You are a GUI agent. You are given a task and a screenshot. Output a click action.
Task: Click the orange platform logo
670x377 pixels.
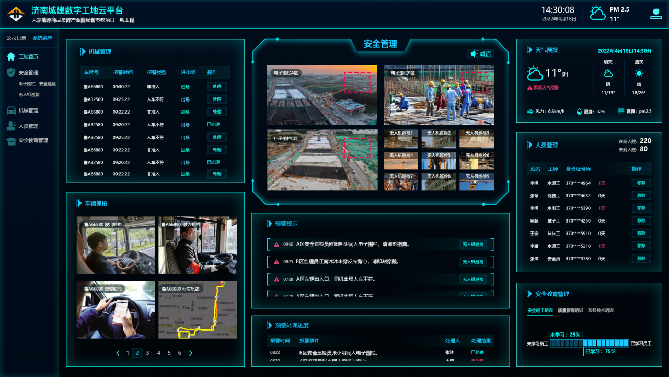tap(16, 14)
